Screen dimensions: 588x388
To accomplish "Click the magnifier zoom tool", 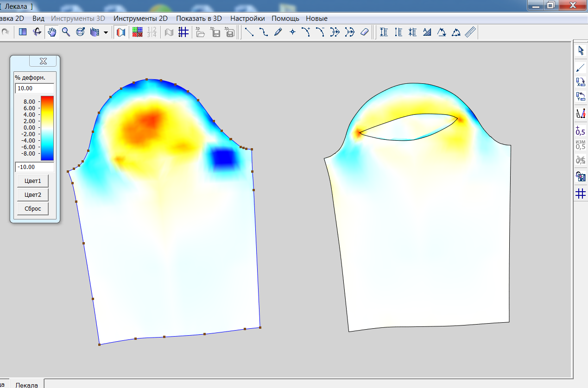I will [66, 32].
